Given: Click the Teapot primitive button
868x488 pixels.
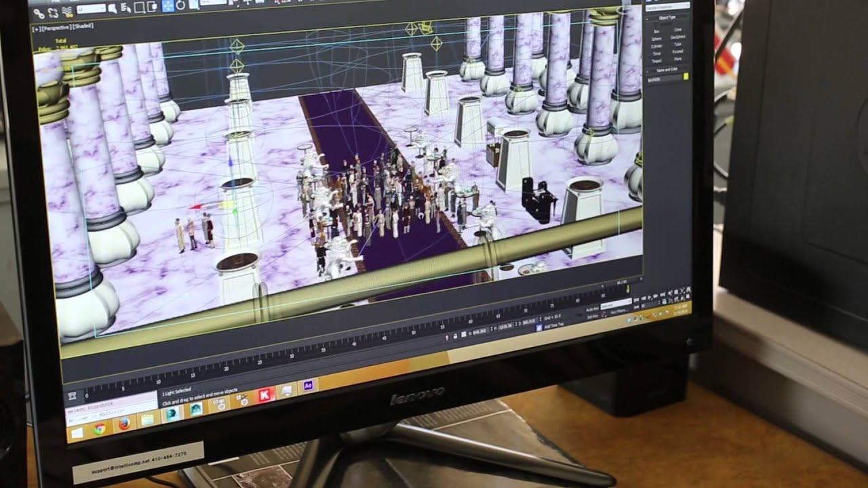Looking at the screenshot, I should [656, 61].
